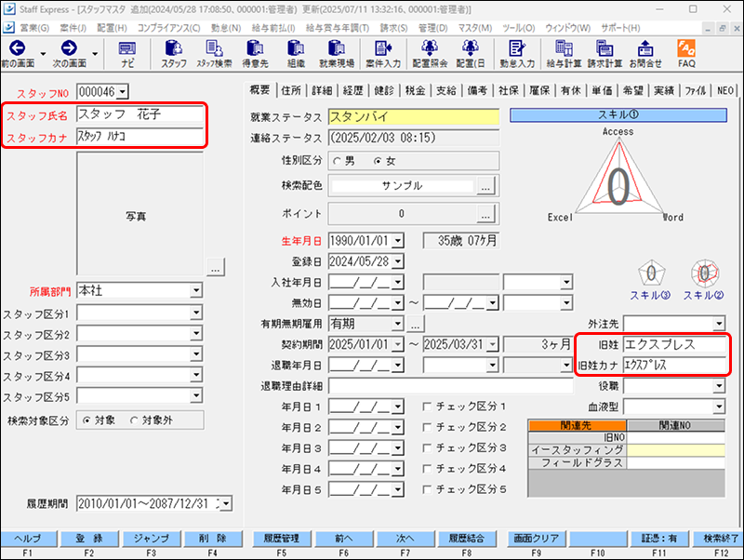744x560 pixels.
Task: Click yellow イースタッフィング 関連NO cell
Action: point(676,450)
